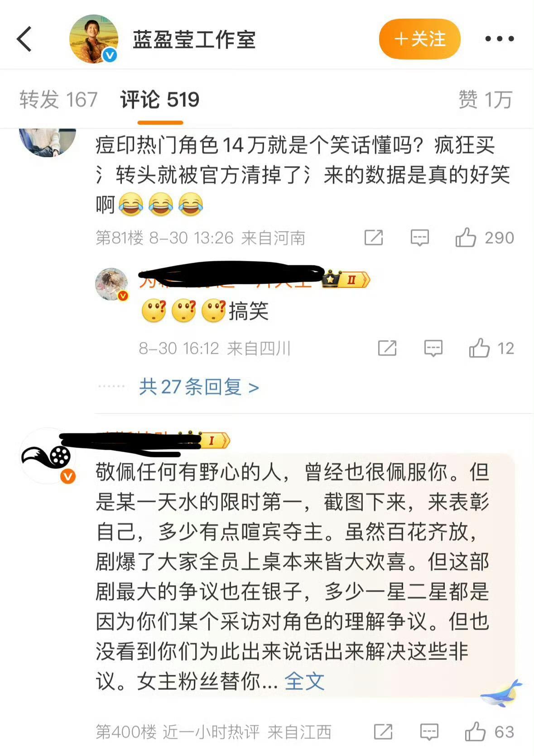Tap the back arrow
The image size is (534, 756).
[x=25, y=39]
